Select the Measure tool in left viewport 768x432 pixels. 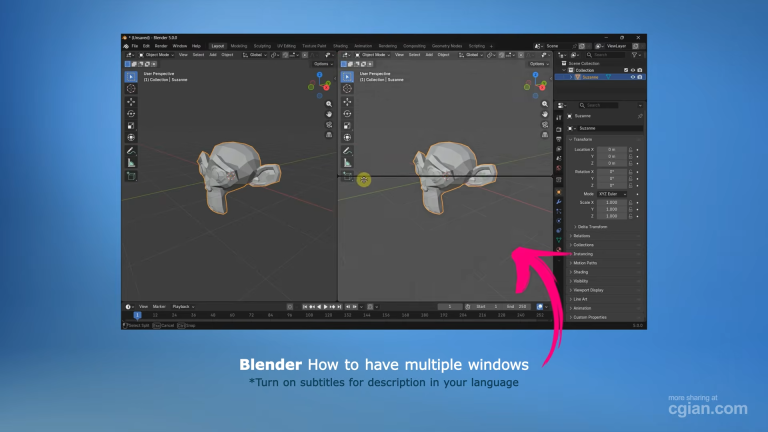[x=131, y=163]
